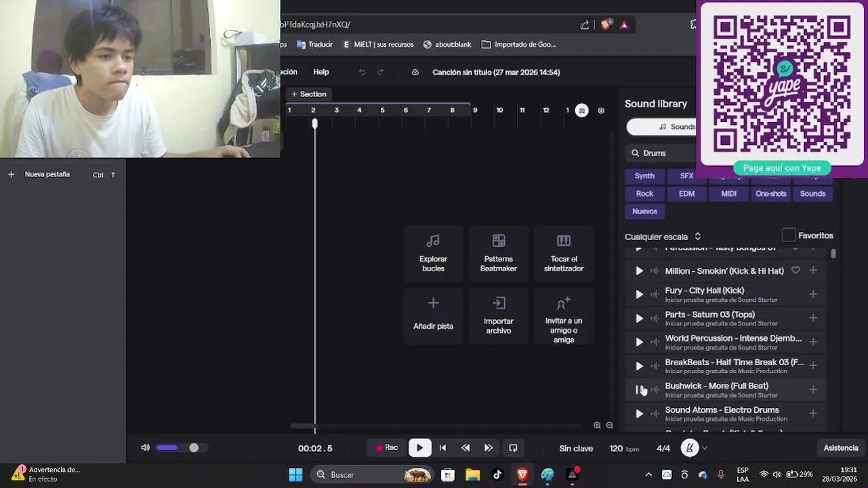Click the song title Canción sin título
The width and height of the screenshot is (868, 488).
pyautogui.click(x=496, y=72)
